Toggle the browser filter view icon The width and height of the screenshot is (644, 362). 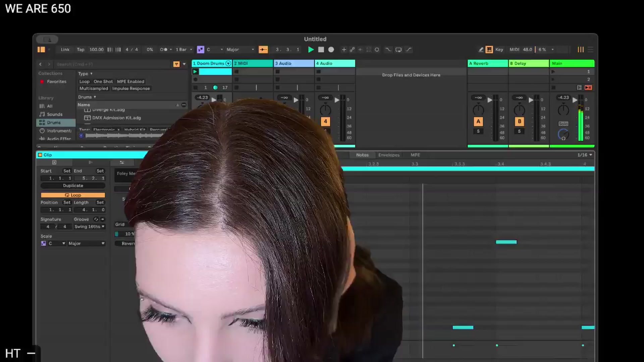176,64
